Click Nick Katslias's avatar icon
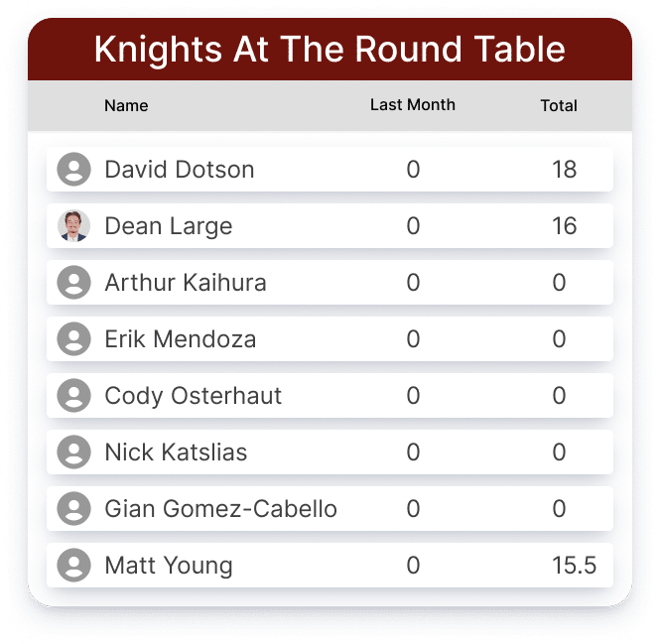Screen dimensions: 660x644 click(x=73, y=452)
